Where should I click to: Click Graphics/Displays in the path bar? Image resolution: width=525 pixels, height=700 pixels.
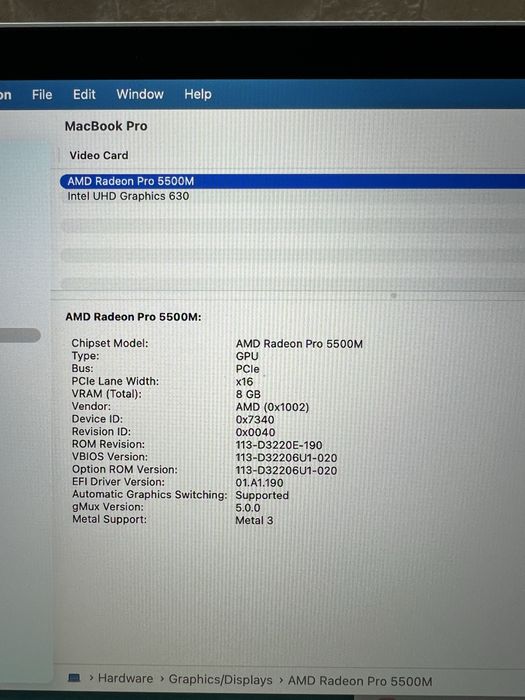click(x=221, y=679)
